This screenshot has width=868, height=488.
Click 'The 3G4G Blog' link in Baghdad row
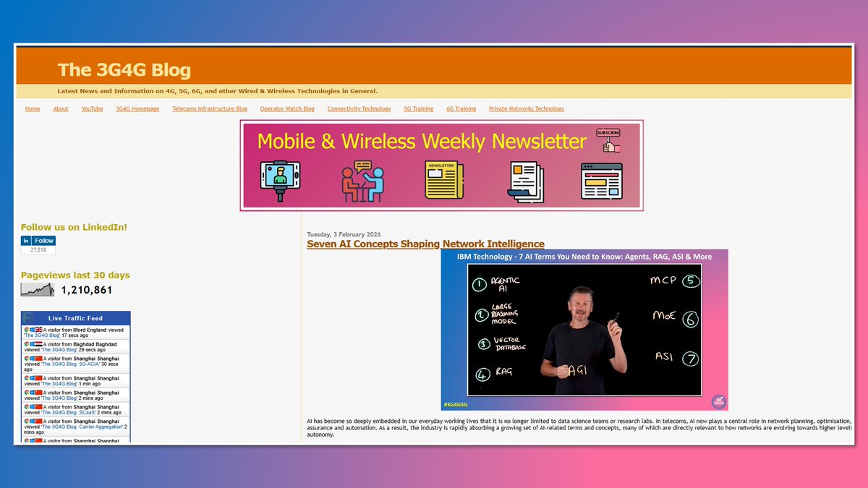[x=59, y=349]
